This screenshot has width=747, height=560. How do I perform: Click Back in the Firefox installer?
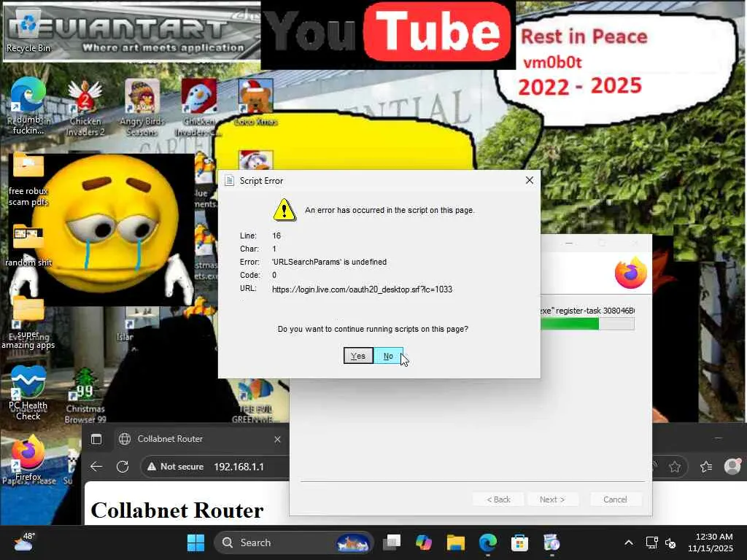498,499
